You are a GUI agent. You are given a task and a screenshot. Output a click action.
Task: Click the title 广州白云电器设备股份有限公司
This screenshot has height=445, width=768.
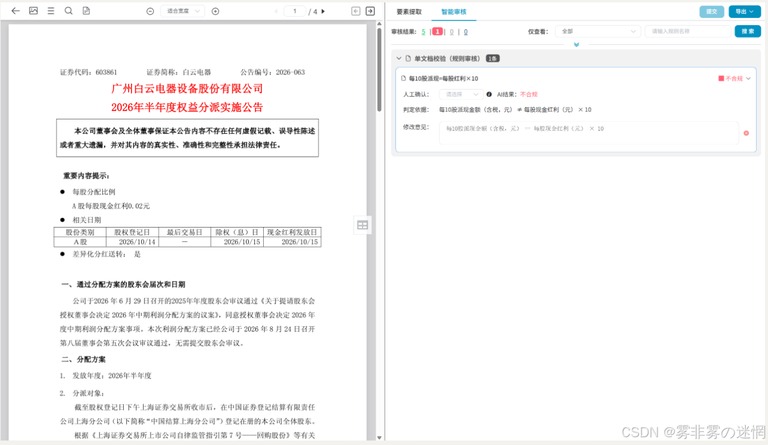coord(187,89)
